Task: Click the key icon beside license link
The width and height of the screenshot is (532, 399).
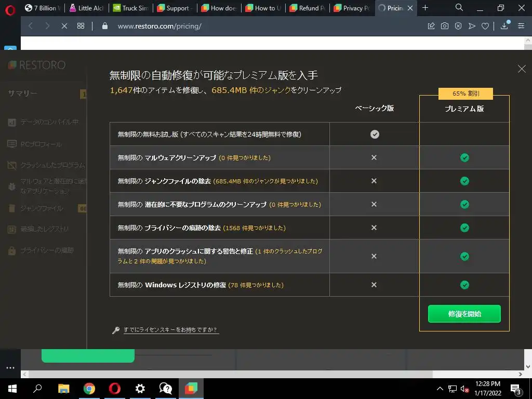Action: click(116, 330)
